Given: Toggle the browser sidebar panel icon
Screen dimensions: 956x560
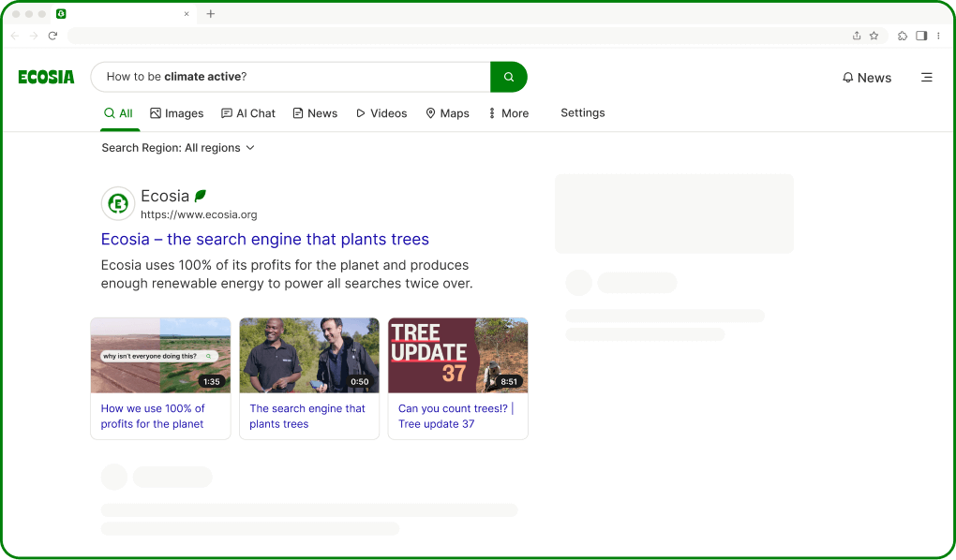Looking at the screenshot, I should [x=921, y=35].
